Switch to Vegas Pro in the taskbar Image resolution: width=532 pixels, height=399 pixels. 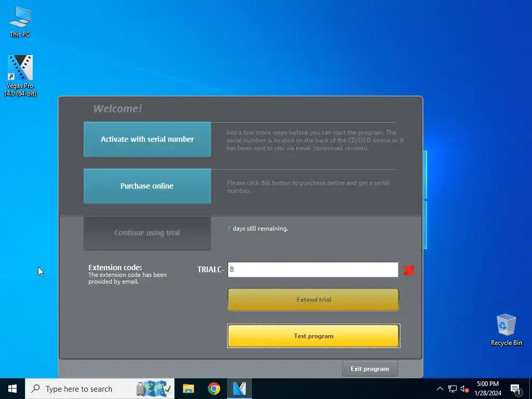[239, 389]
